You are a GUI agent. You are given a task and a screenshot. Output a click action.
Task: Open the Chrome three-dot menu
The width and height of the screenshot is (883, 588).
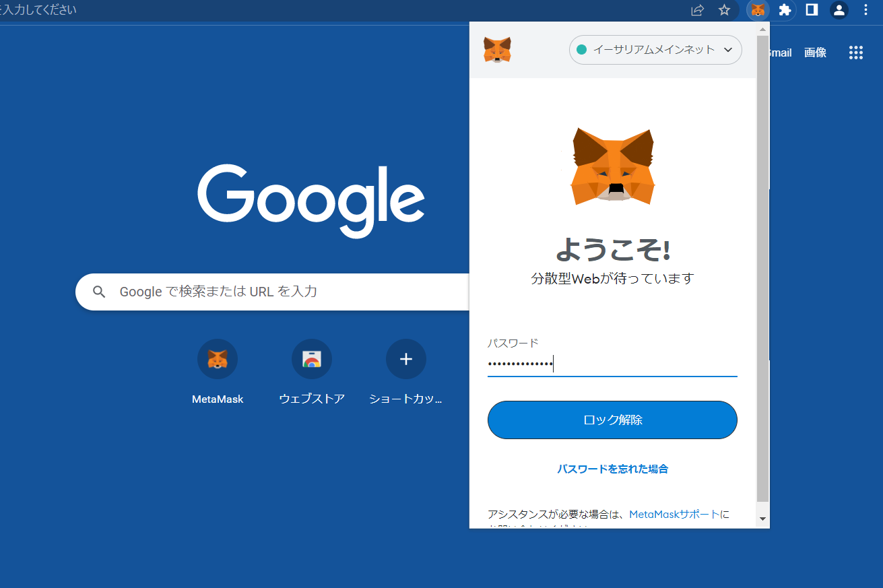[x=866, y=10]
